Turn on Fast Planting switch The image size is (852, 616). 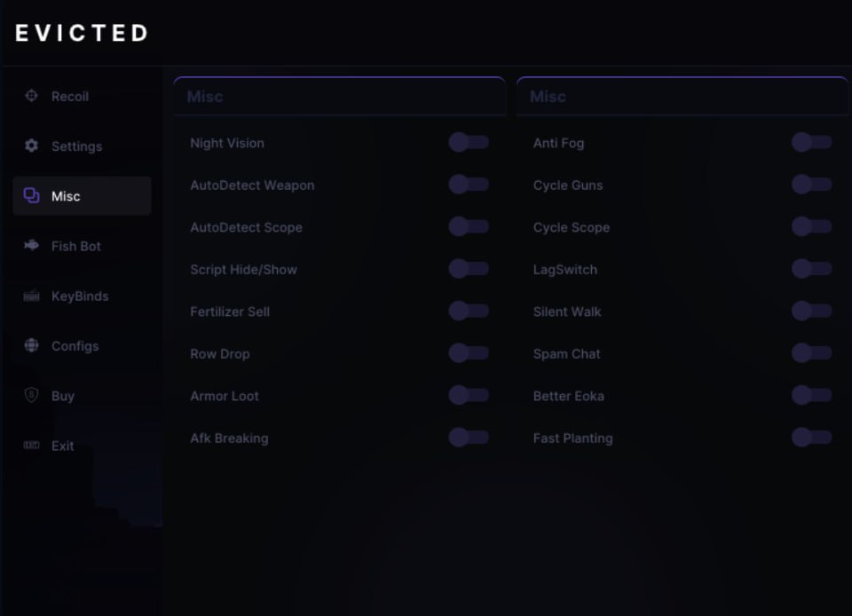point(811,438)
